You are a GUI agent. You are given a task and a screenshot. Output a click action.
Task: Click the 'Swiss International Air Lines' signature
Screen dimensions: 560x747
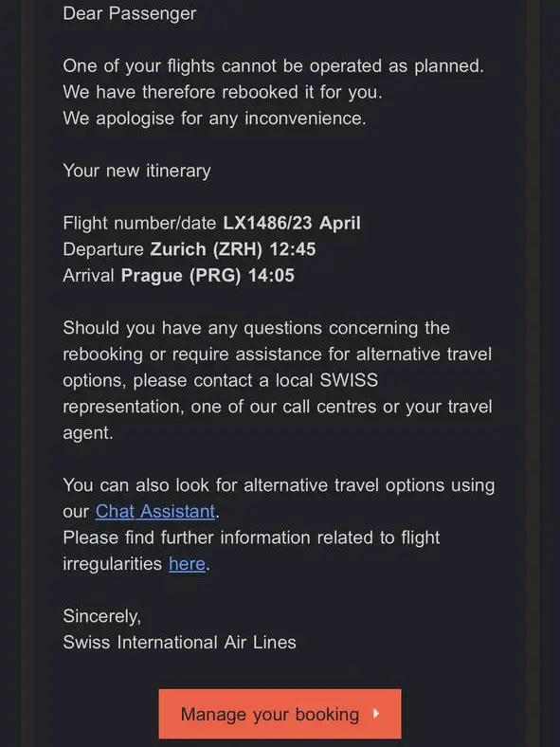pos(179,642)
